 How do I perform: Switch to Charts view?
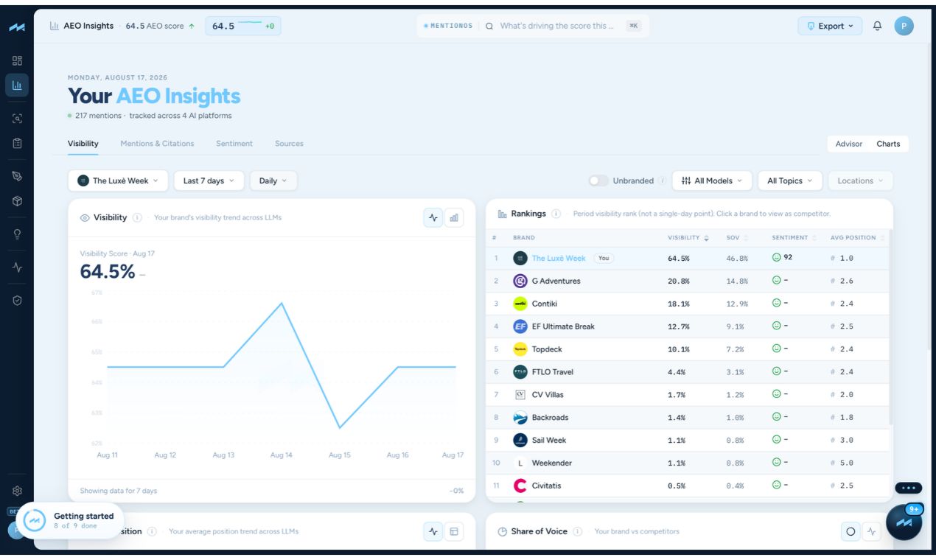(888, 144)
